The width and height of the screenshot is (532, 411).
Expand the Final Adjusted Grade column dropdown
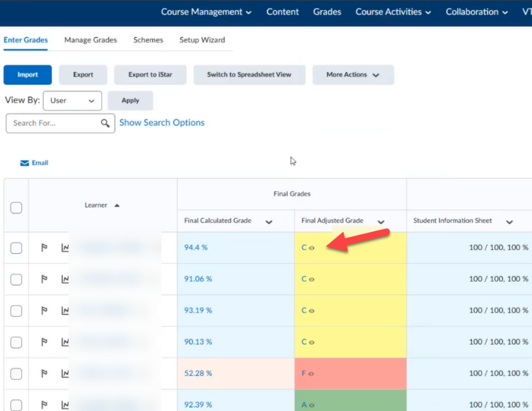pyautogui.click(x=382, y=221)
